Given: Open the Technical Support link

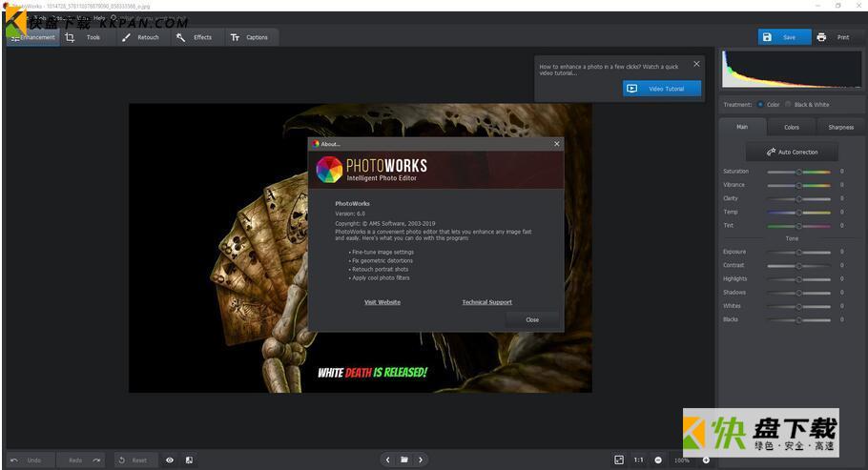Looking at the screenshot, I should (486, 302).
